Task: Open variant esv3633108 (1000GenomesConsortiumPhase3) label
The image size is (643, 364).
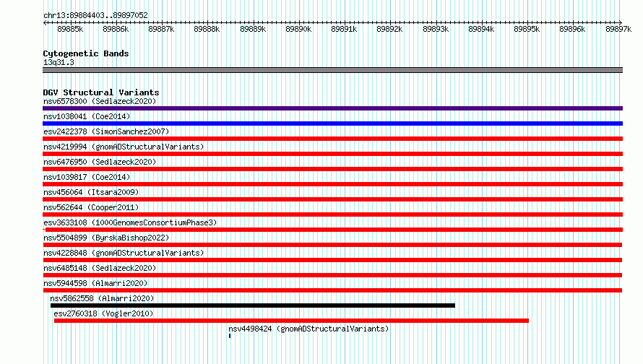Action: (130, 222)
